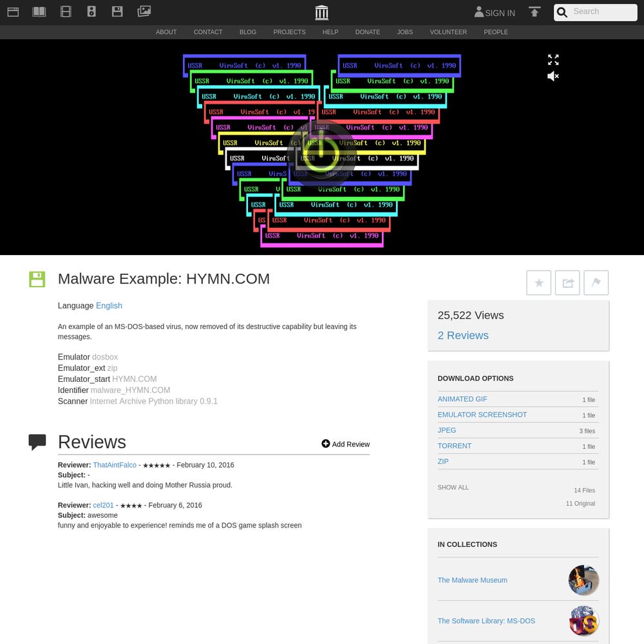Open the Web section icon in top bar
This screenshot has height=644, width=644.
click(x=13, y=12)
